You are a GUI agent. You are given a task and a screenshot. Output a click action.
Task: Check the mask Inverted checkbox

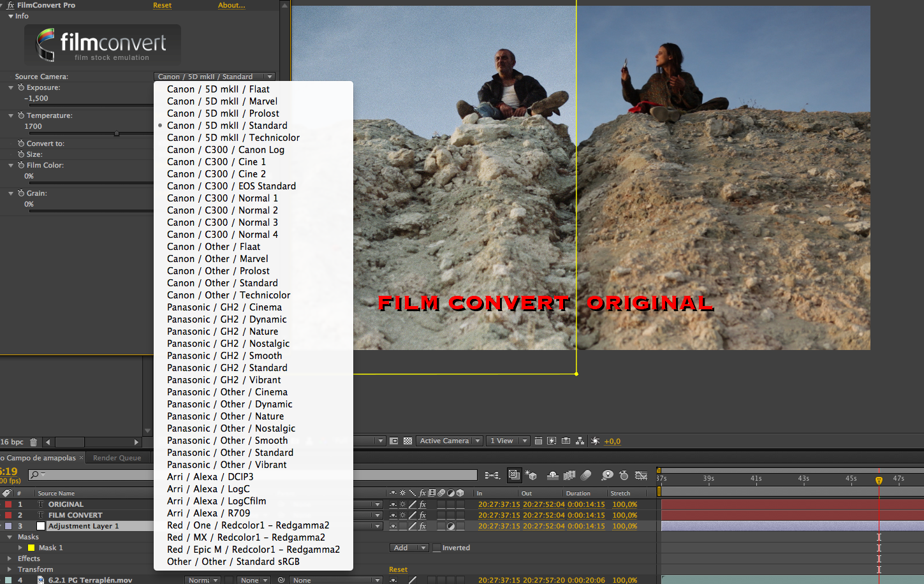point(437,548)
